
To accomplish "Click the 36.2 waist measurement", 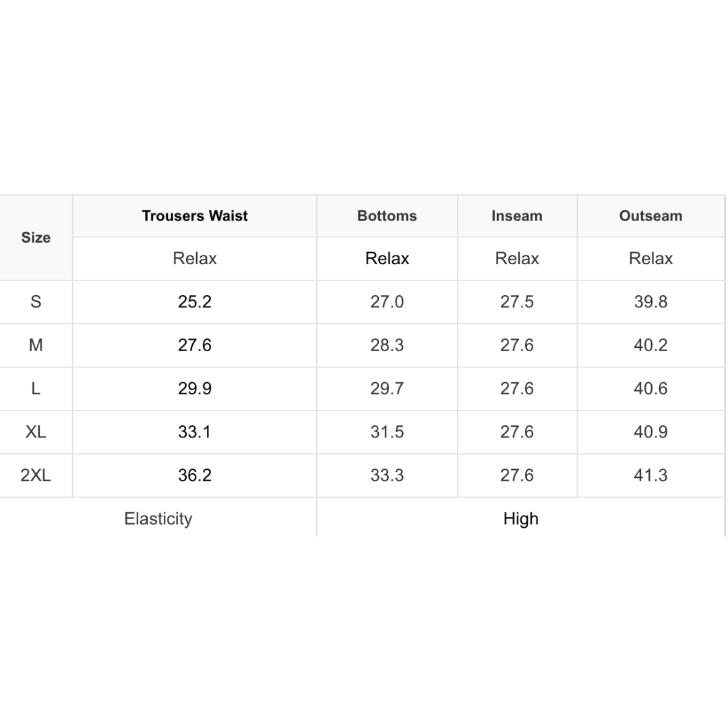I will tap(195, 475).
